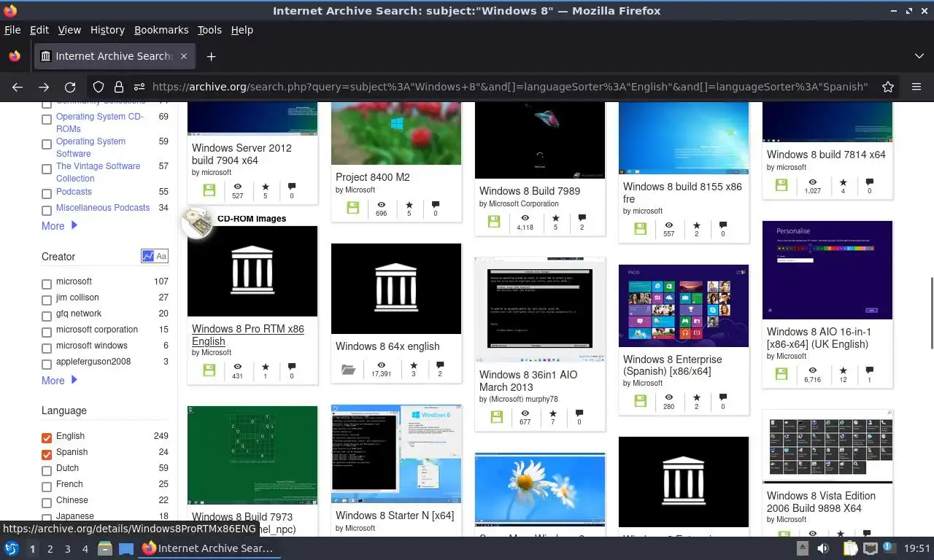Click the software disk icon under Project 8400 M2

coord(353,208)
